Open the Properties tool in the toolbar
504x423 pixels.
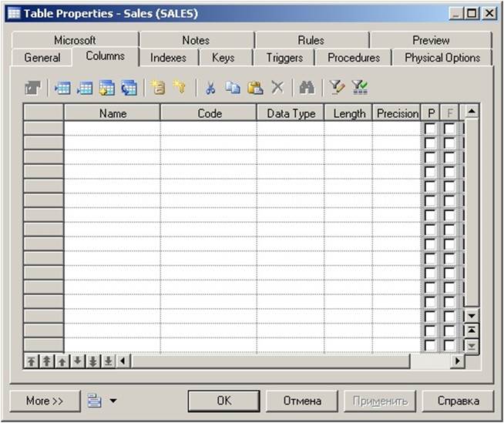tap(33, 87)
